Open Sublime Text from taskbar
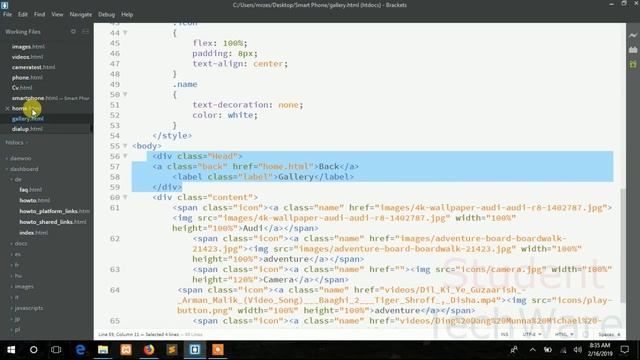This screenshot has width=640, height=360. (172, 350)
